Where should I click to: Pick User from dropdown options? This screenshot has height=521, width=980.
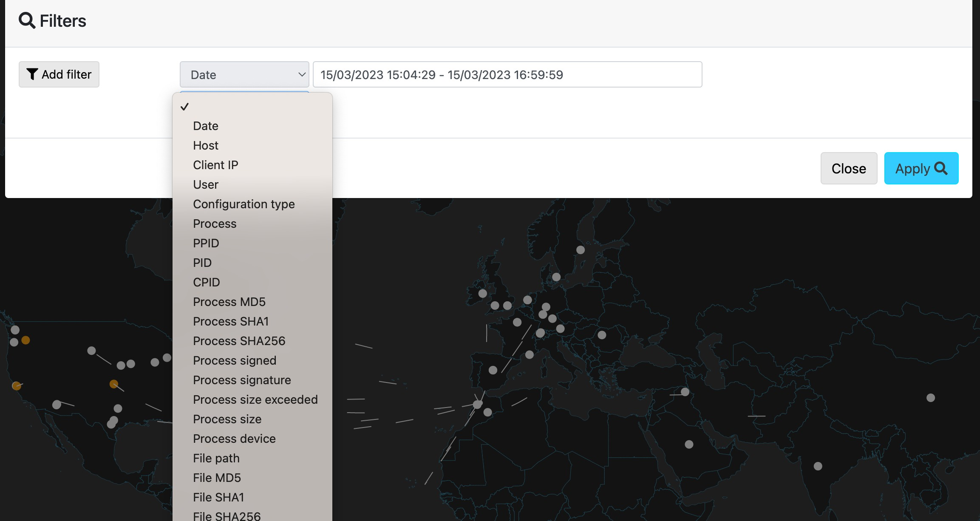tap(206, 184)
